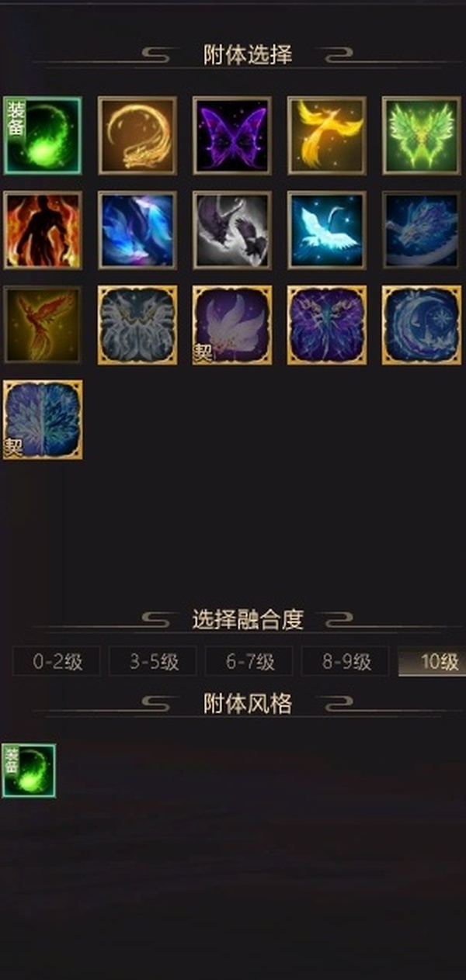The image size is (466, 980).
Task: Choose the golden dragon swirl icon
Action: 137,136
